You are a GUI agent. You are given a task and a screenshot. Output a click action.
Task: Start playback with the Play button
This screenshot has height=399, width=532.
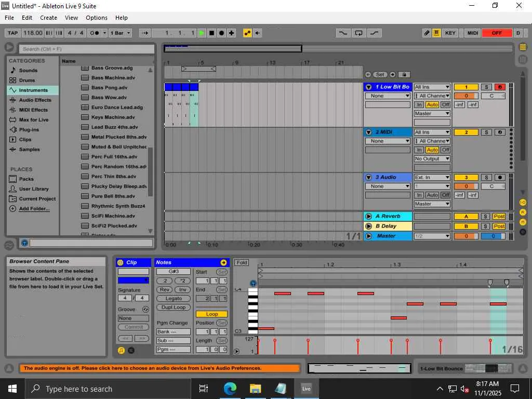202,33
